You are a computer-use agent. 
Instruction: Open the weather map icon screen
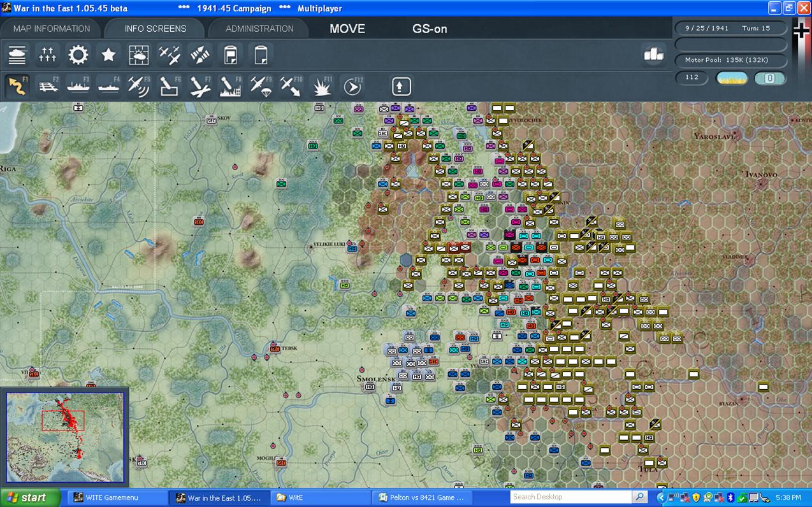(139, 55)
